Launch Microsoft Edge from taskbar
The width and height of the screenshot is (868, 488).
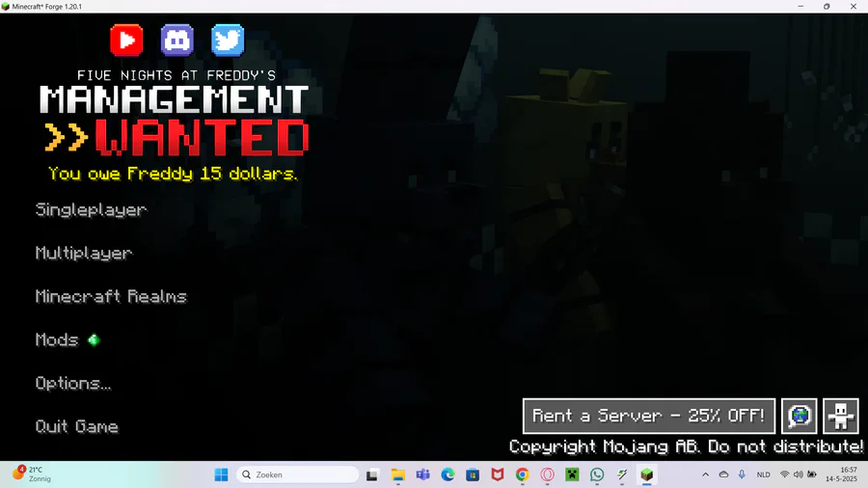point(448,474)
